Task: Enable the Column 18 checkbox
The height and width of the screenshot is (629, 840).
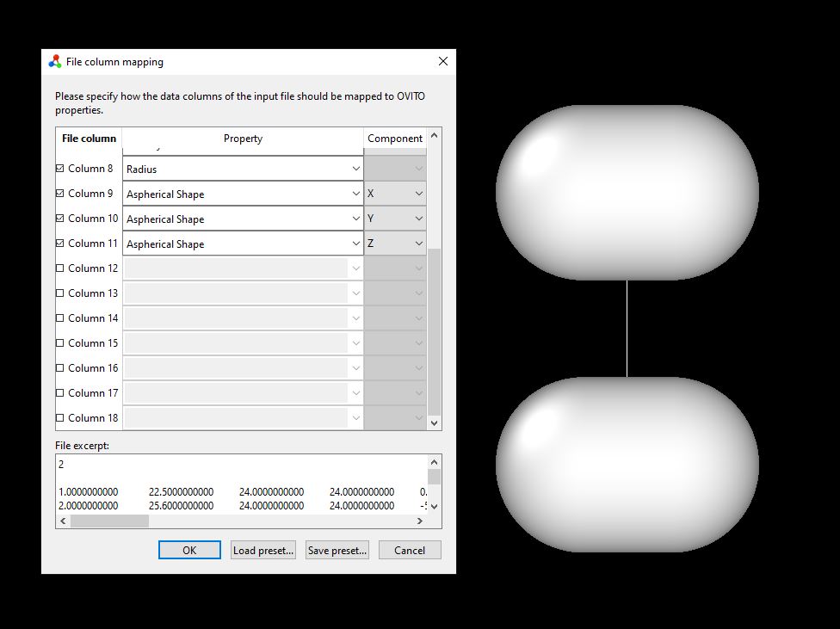Action: click(x=62, y=417)
